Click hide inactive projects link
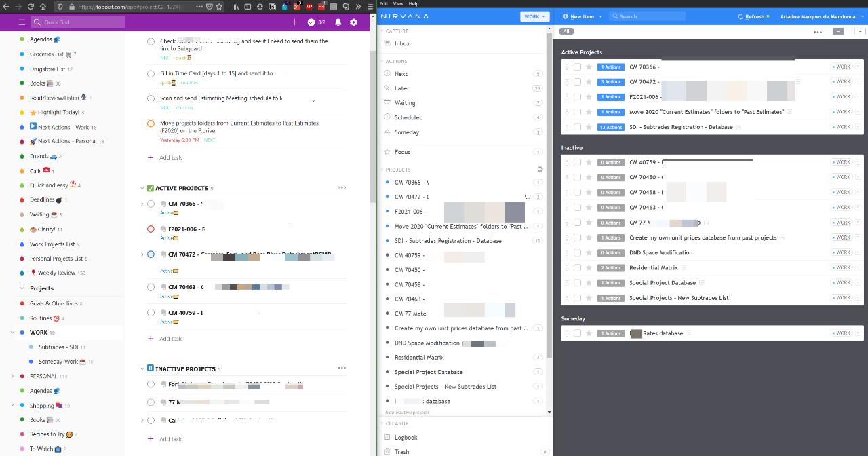868x456 pixels. [408, 413]
